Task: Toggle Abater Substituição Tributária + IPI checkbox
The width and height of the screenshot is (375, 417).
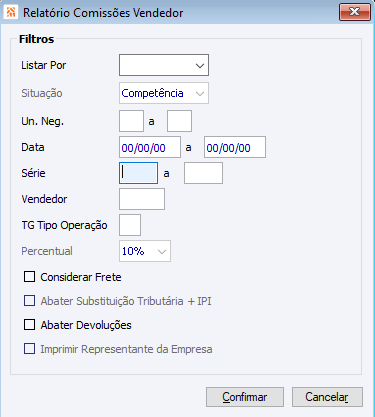Action: 29,301
